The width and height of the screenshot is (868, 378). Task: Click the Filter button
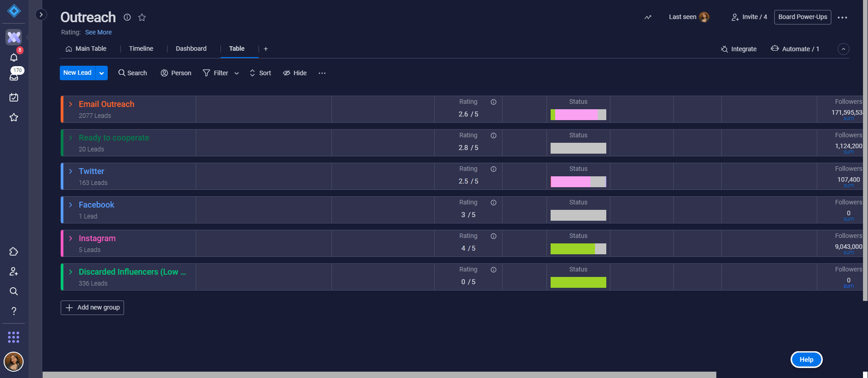[x=216, y=73]
